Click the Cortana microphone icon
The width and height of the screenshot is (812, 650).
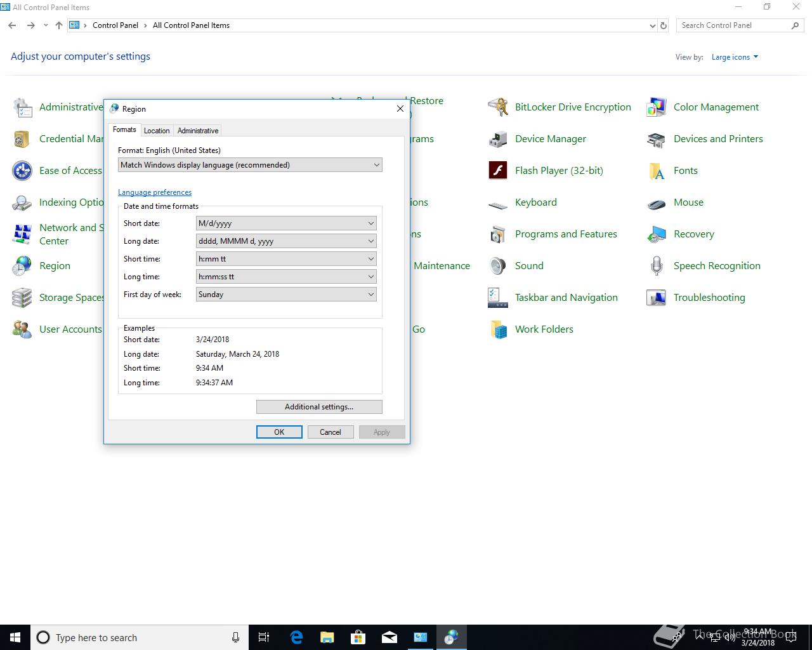coord(235,637)
